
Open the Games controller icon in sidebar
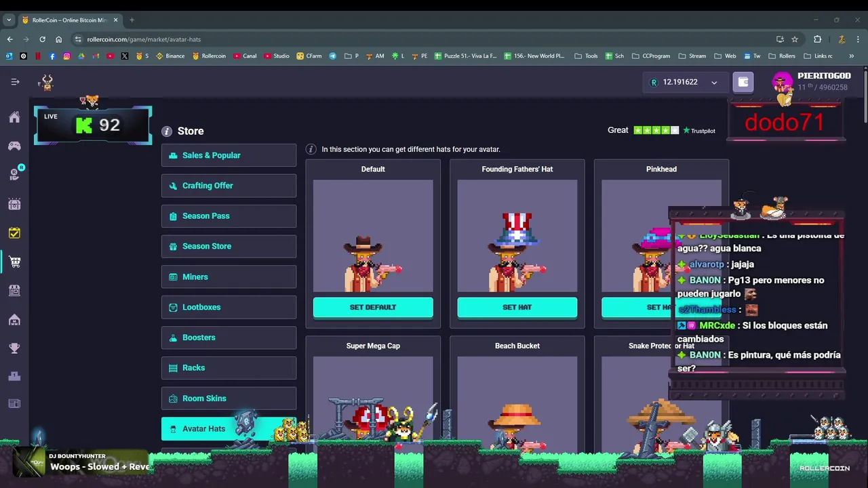pos(14,146)
